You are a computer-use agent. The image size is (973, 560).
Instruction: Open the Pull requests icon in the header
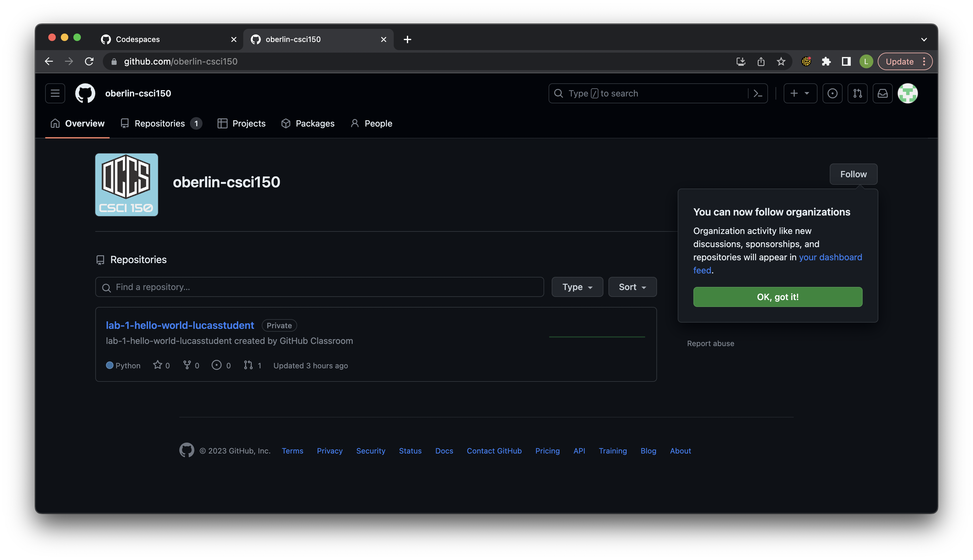coord(857,93)
